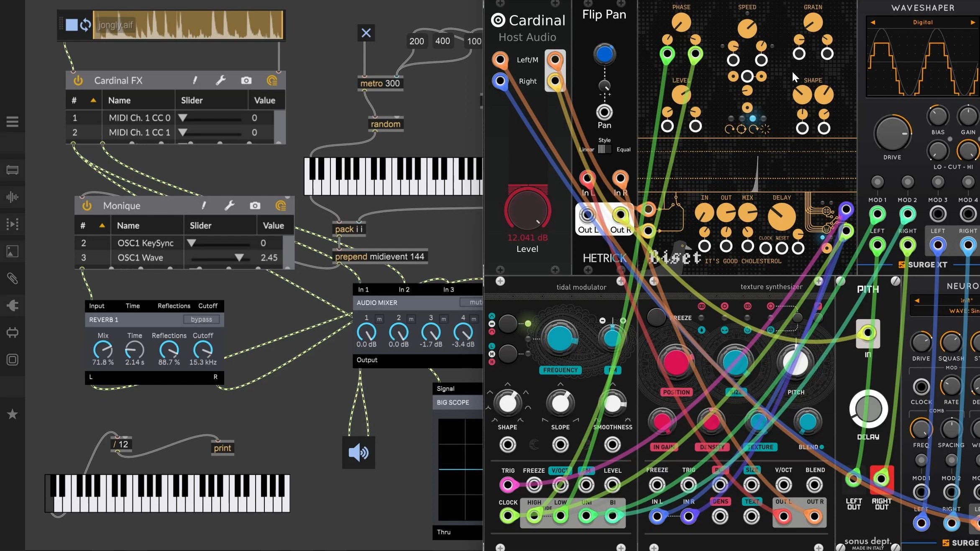Image resolution: width=980 pixels, height=551 pixels.
Task: Open favorites star icon in left sidebar
Action: point(13,414)
